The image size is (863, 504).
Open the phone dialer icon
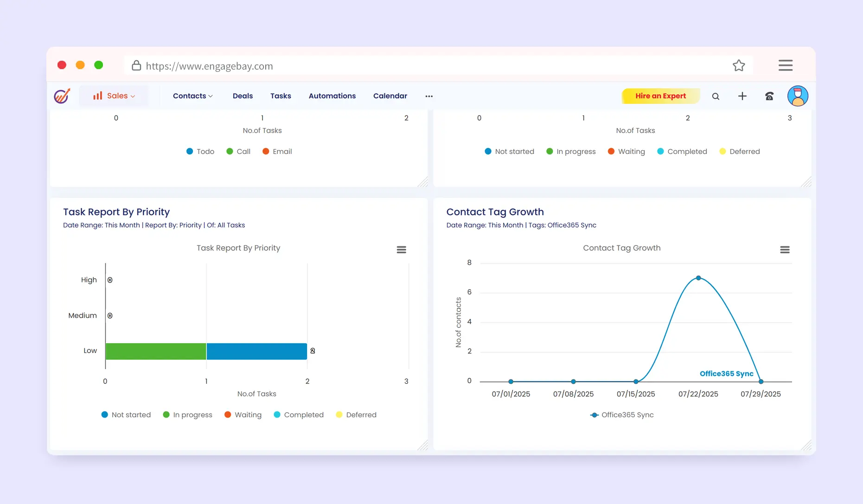pyautogui.click(x=769, y=96)
